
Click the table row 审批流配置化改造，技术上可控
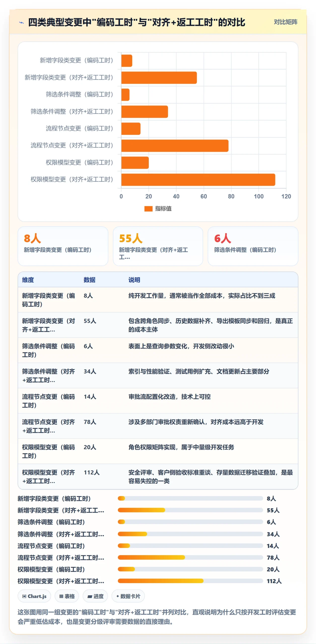(x=158, y=401)
